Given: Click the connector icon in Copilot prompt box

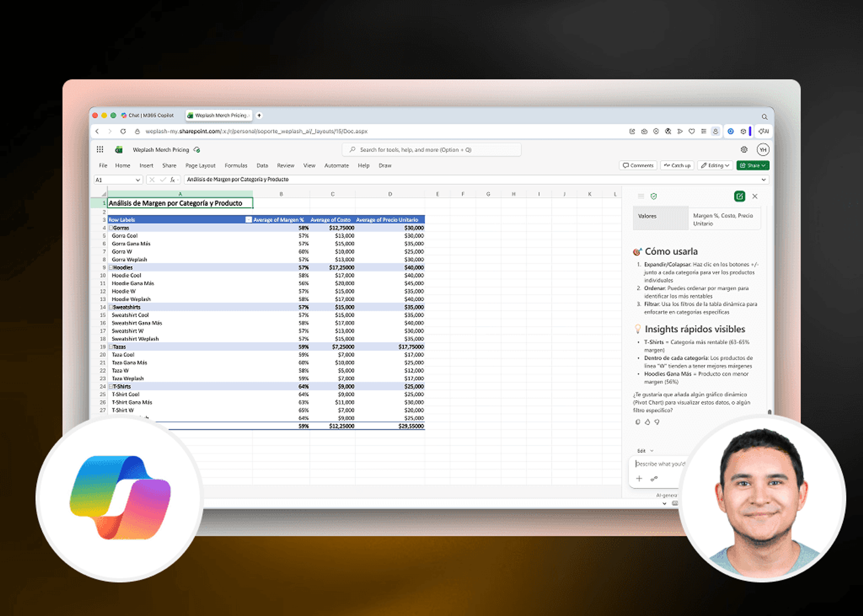Looking at the screenshot, I should pyautogui.click(x=654, y=479).
